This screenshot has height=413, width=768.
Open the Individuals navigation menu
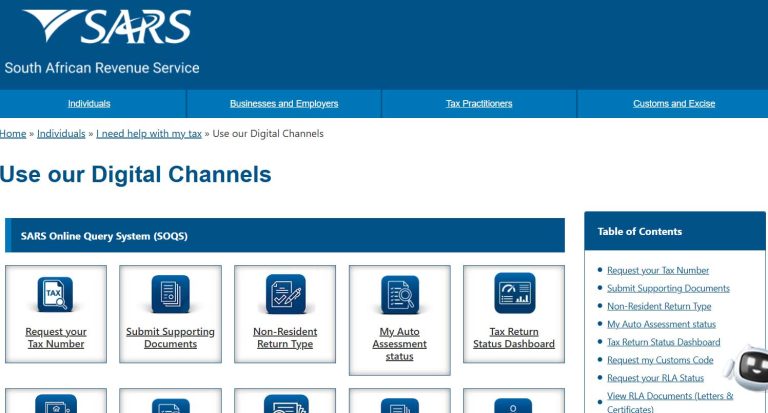point(89,104)
